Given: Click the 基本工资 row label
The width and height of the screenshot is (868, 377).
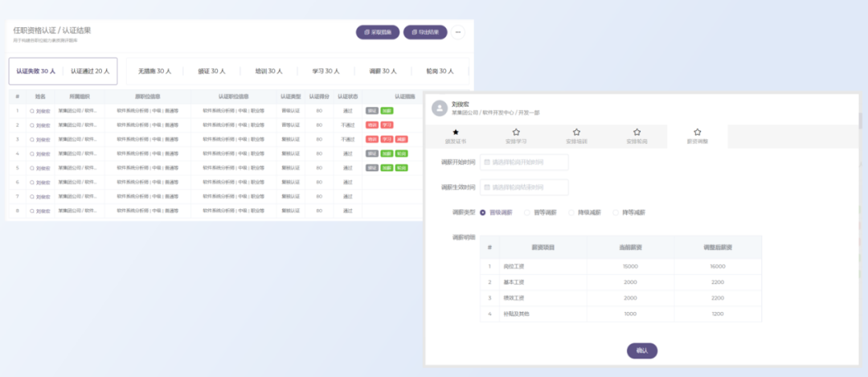Looking at the screenshot, I should (512, 282).
